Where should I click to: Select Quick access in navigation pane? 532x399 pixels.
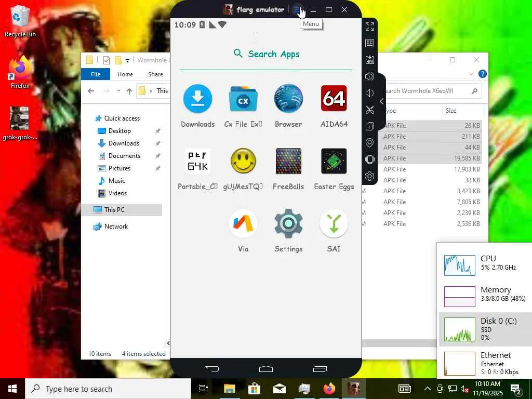pos(122,118)
